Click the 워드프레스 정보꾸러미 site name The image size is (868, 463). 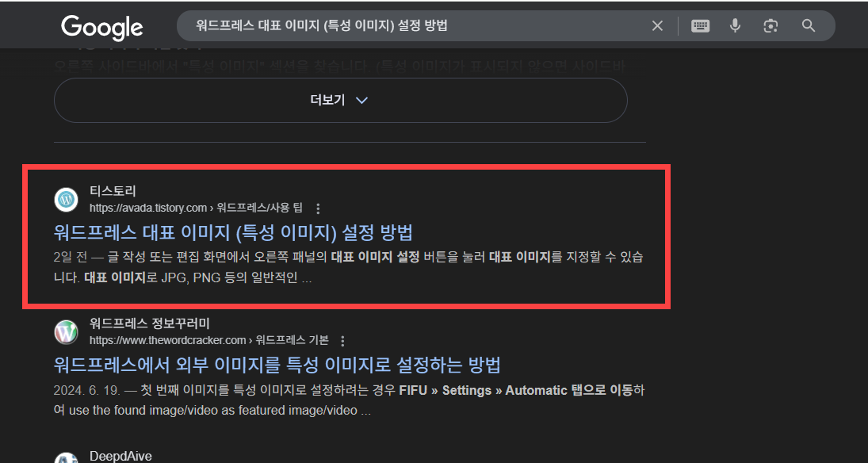[x=150, y=323]
